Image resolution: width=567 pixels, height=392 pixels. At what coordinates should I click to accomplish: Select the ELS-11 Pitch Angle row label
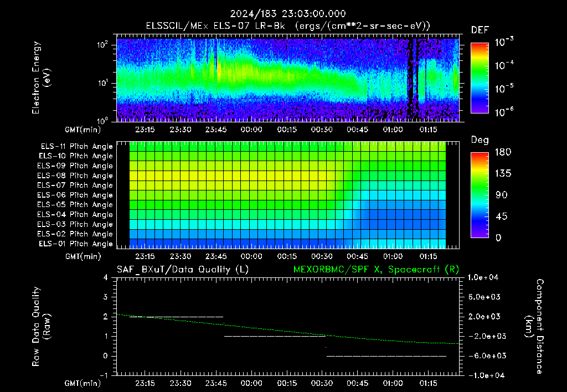[76, 147]
